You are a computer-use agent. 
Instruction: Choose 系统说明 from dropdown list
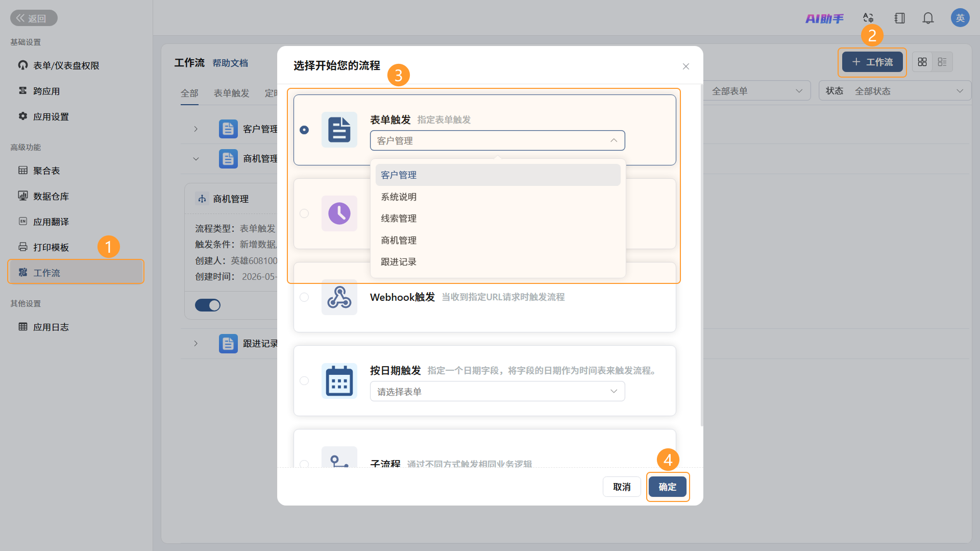click(x=498, y=197)
